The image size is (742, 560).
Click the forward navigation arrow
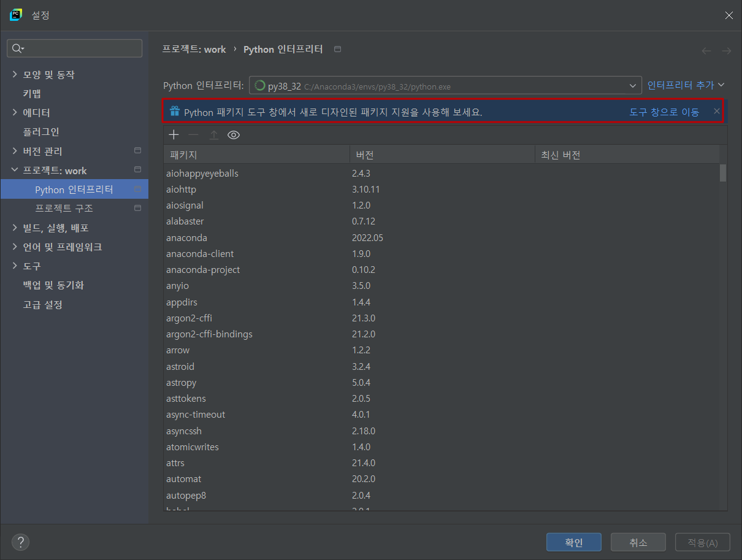(726, 50)
